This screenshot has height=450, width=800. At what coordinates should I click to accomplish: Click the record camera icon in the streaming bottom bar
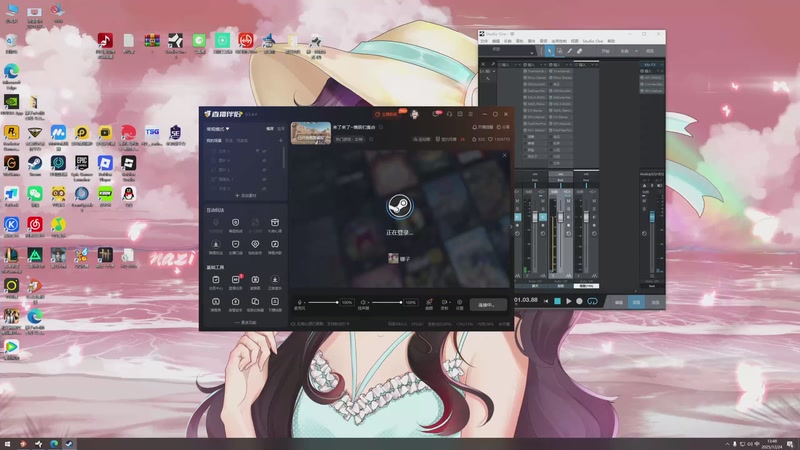pos(444,303)
